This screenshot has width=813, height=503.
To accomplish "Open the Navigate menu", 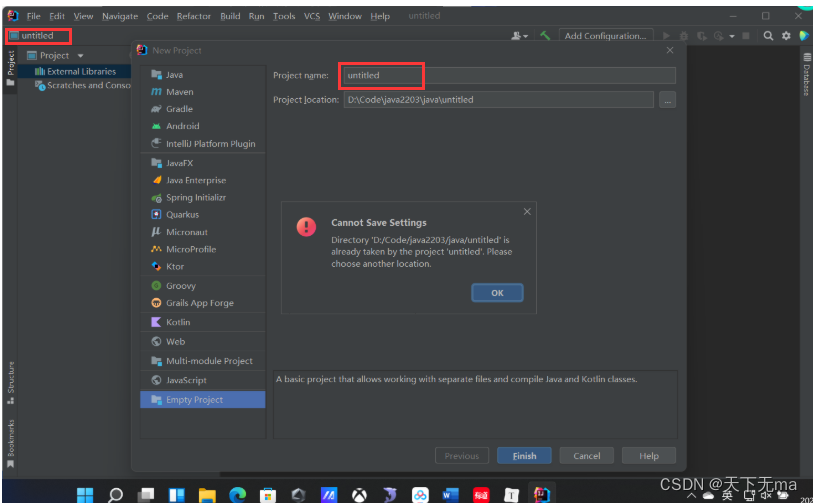I will pos(120,16).
